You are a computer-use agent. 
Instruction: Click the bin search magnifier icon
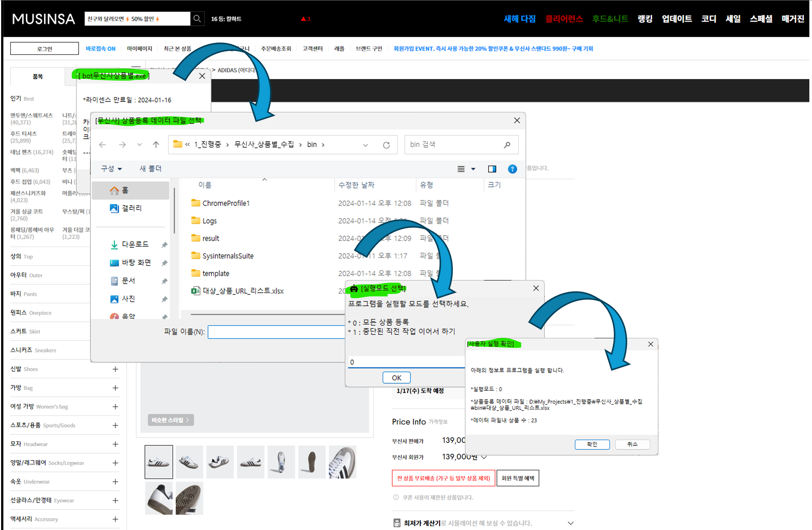pos(507,145)
